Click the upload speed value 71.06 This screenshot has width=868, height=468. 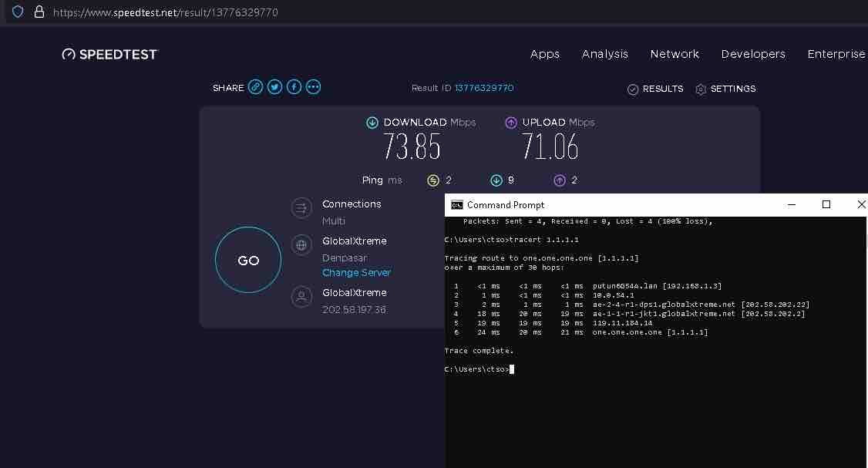[550, 146]
